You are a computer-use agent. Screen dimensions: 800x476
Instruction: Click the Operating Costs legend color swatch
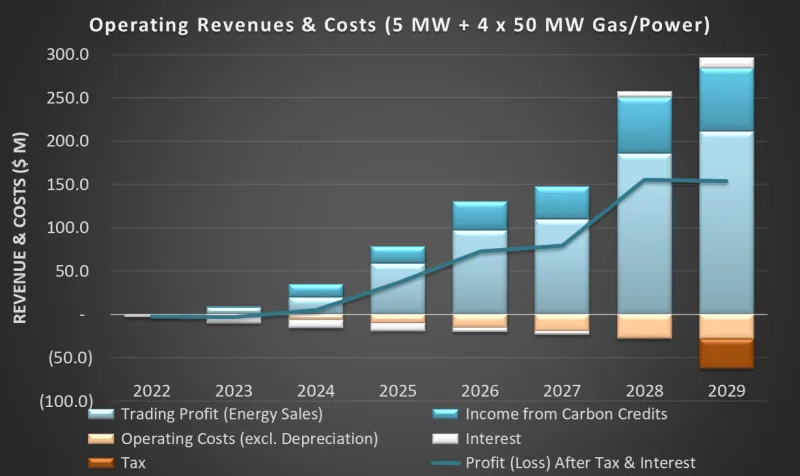101,439
